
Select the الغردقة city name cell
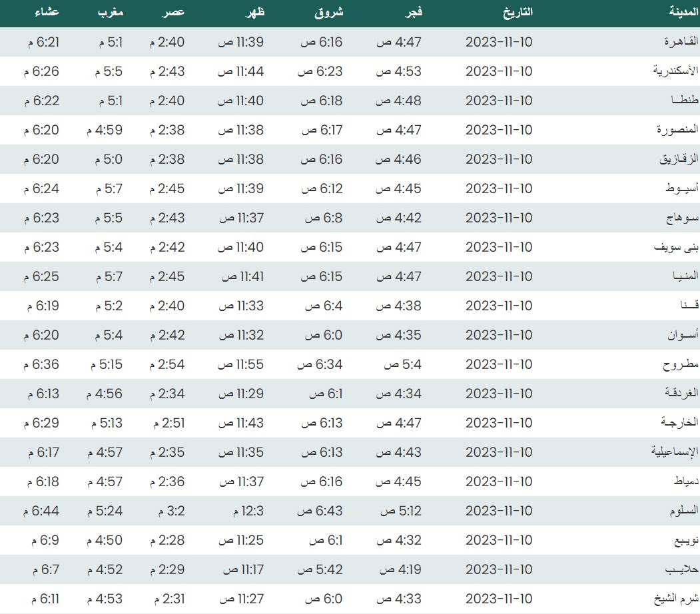point(679,394)
